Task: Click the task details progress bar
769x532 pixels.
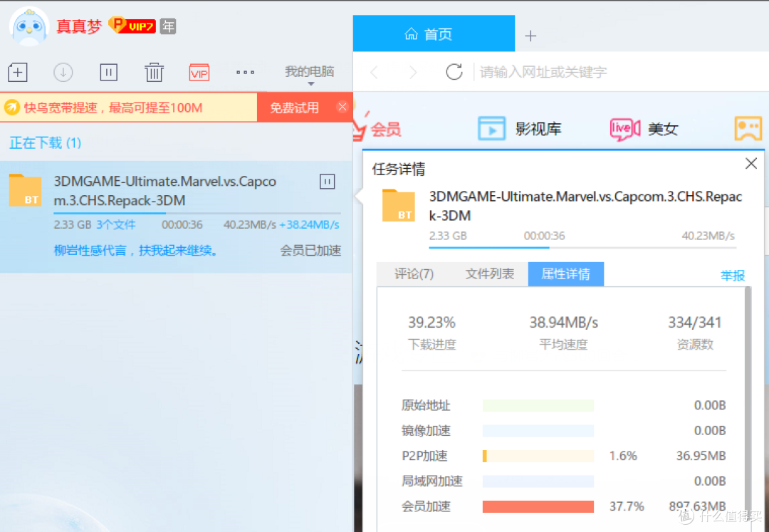Action: click(582, 248)
